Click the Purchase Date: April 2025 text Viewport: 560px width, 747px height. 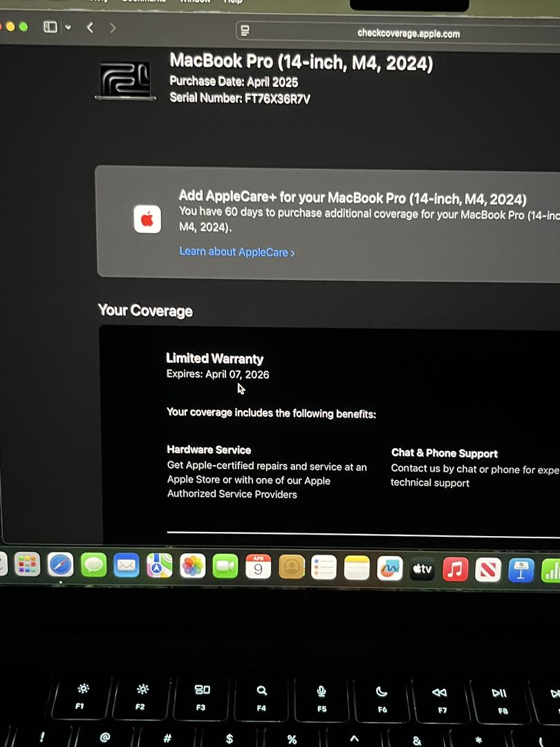pyautogui.click(x=234, y=82)
